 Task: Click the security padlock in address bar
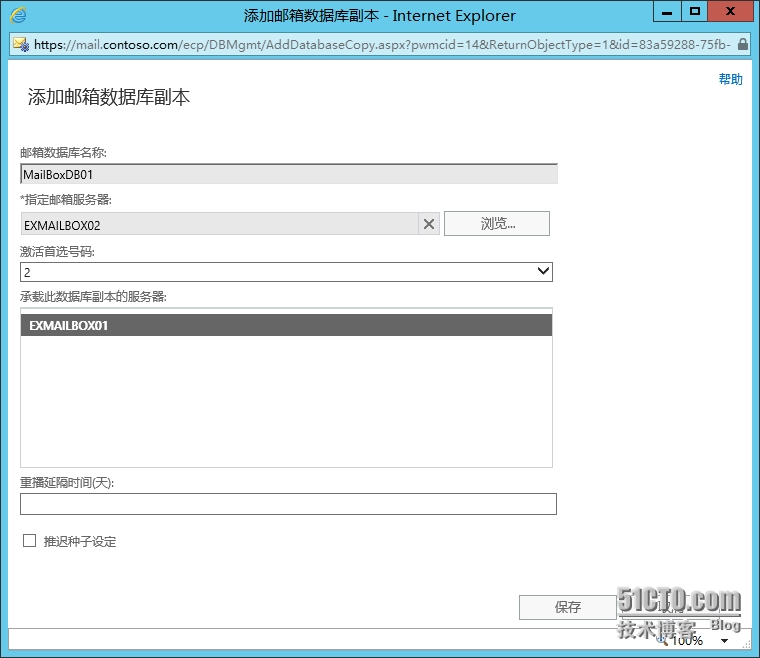pos(742,44)
